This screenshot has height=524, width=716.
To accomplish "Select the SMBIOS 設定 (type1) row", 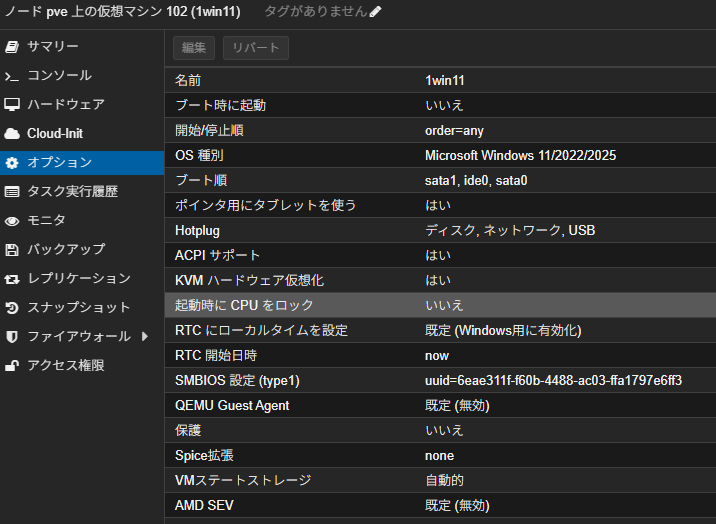I will (x=440, y=380).
